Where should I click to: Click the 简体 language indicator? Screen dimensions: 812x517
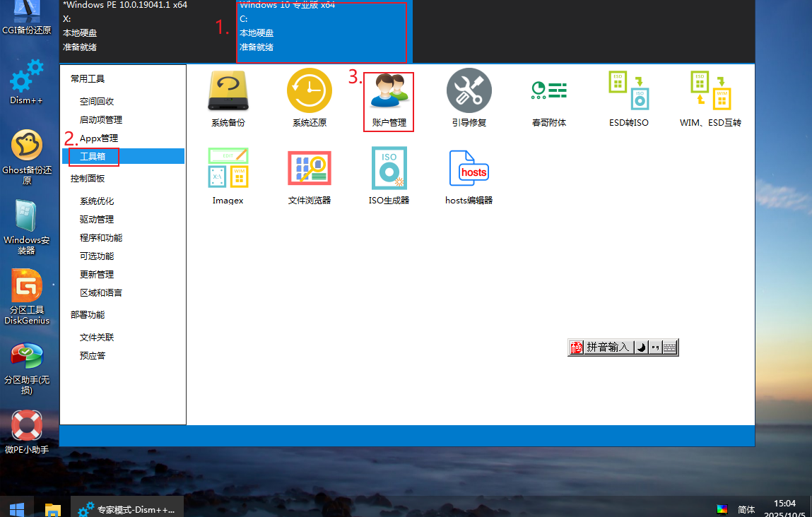point(746,510)
